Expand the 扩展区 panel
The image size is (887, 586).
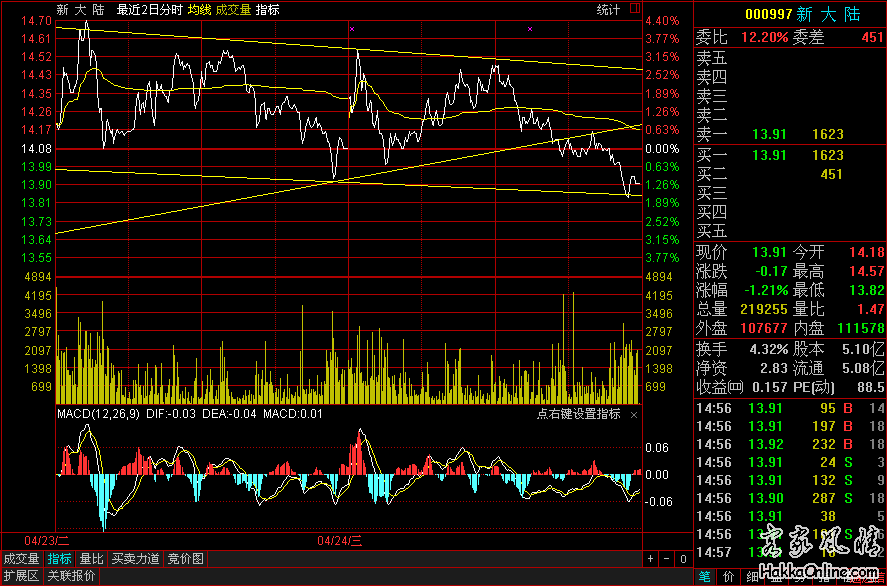20,576
